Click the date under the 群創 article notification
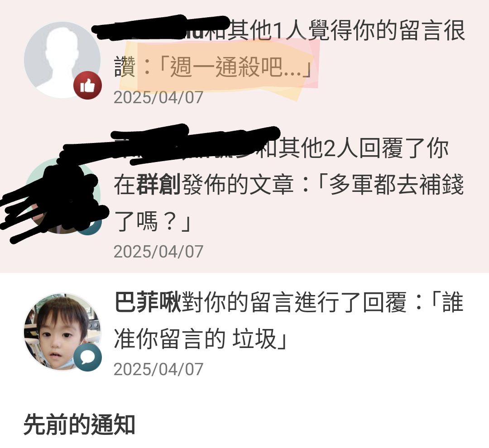489x448 pixels. click(x=158, y=252)
